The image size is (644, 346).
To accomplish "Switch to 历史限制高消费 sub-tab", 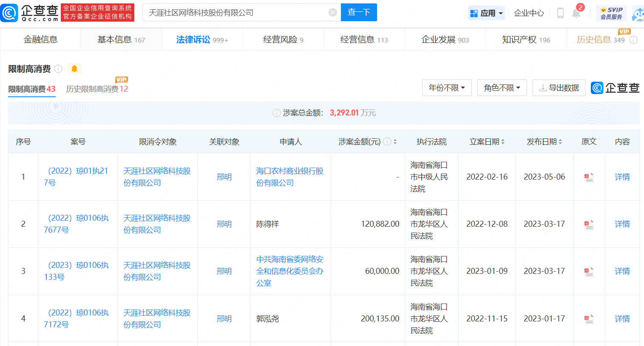I will point(97,89).
